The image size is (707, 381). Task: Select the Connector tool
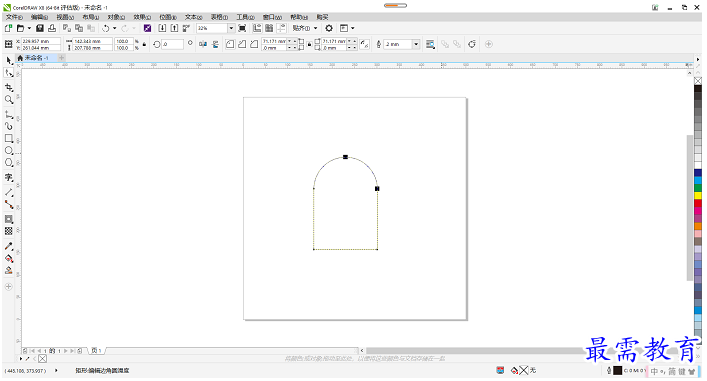coord(9,205)
